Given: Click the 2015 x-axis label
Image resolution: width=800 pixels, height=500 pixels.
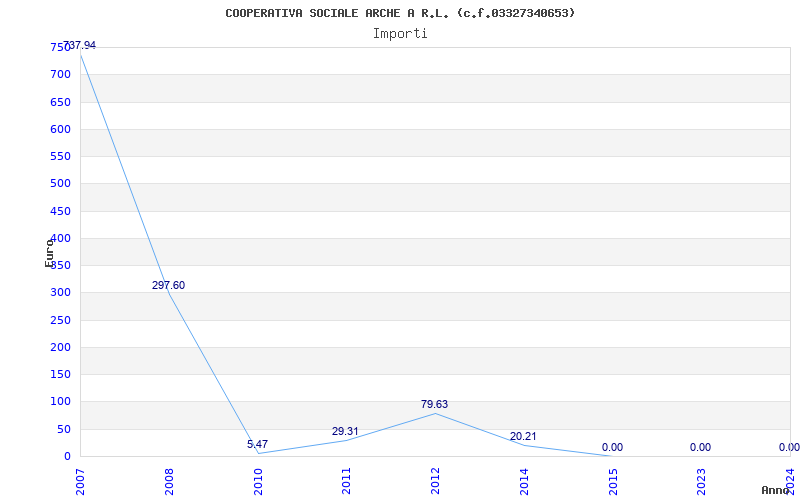Looking at the screenshot, I should 613,482.
